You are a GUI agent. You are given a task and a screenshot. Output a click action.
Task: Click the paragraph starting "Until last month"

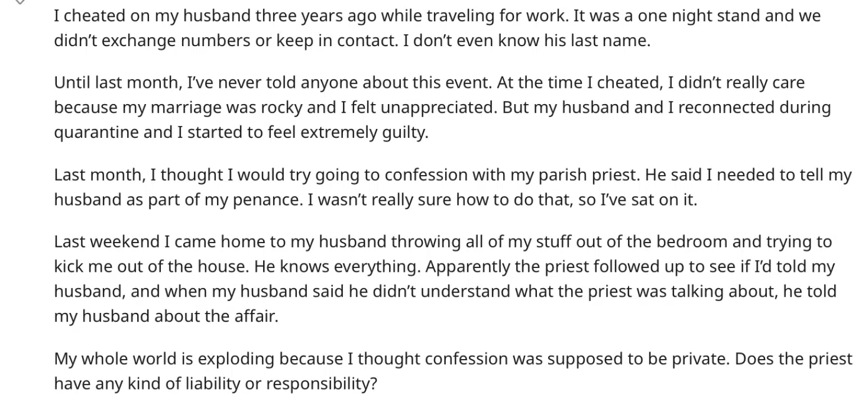point(442,108)
